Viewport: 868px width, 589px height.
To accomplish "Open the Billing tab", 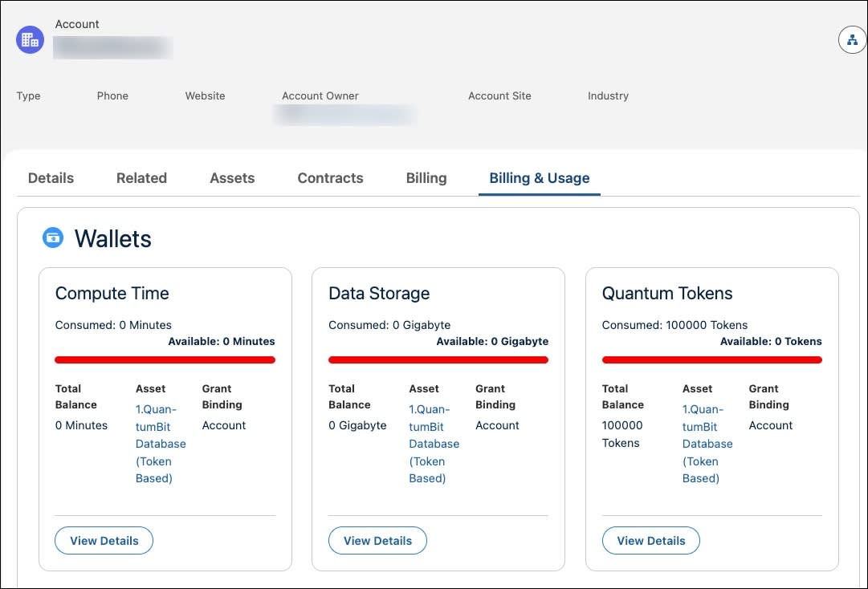I will (x=426, y=177).
